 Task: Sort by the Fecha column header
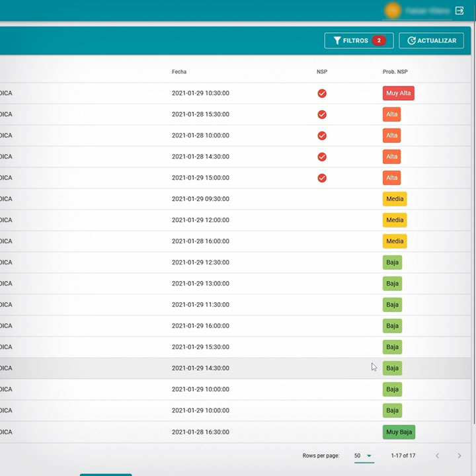coord(179,71)
